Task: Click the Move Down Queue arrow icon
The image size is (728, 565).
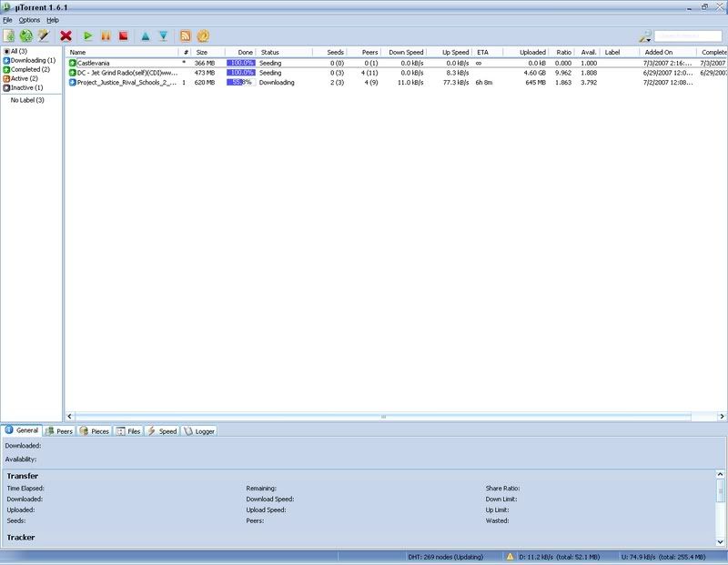Action: point(163,36)
